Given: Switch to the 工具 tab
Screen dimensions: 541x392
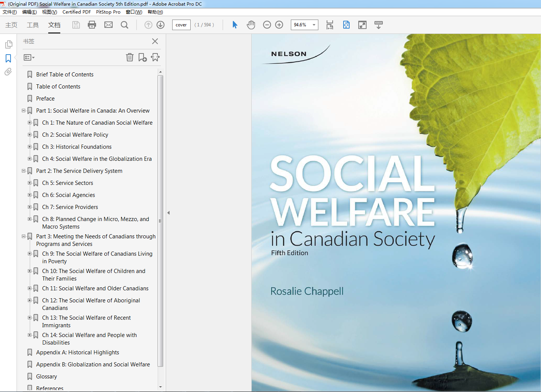Looking at the screenshot, I should 33,25.
